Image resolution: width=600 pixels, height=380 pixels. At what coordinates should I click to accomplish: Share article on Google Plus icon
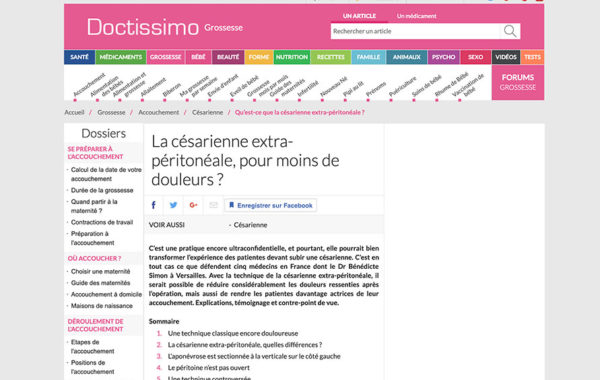pyautogui.click(x=193, y=205)
